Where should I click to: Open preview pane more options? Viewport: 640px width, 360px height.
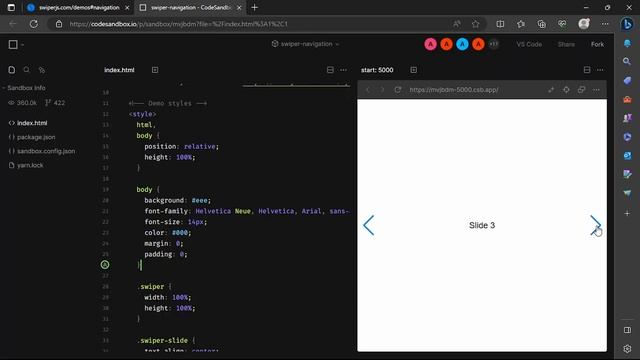pyautogui.click(x=600, y=70)
